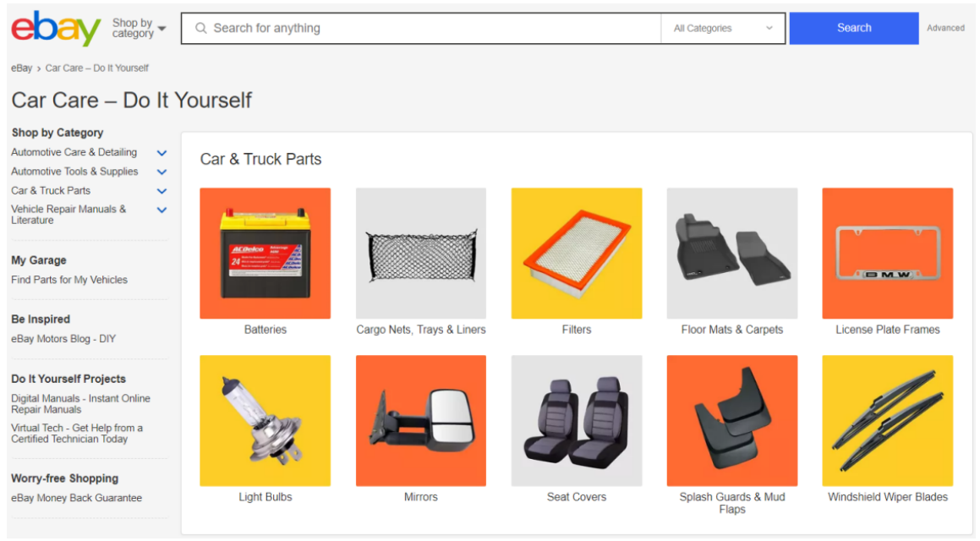
Task: Click the Car & Truck Parts section title
Action: tap(260, 159)
